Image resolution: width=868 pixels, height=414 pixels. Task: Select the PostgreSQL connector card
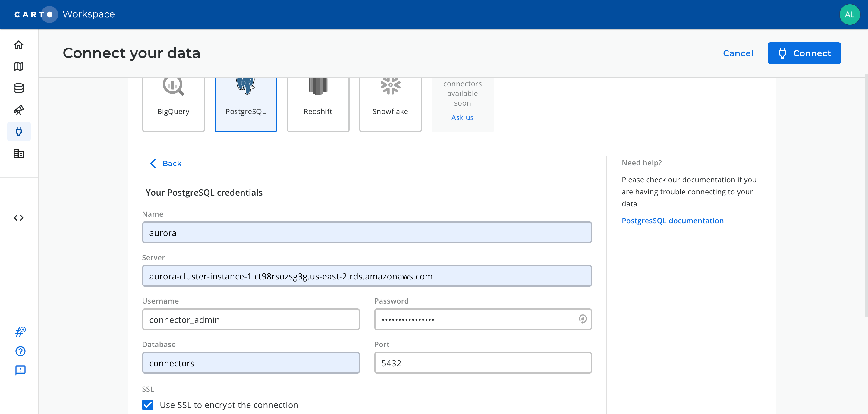(x=246, y=104)
